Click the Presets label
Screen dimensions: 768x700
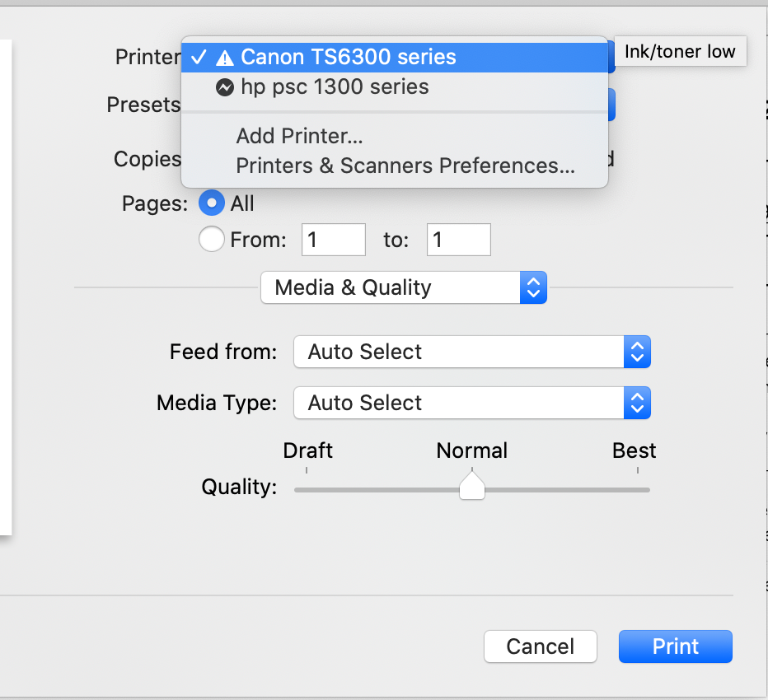click(x=144, y=105)
